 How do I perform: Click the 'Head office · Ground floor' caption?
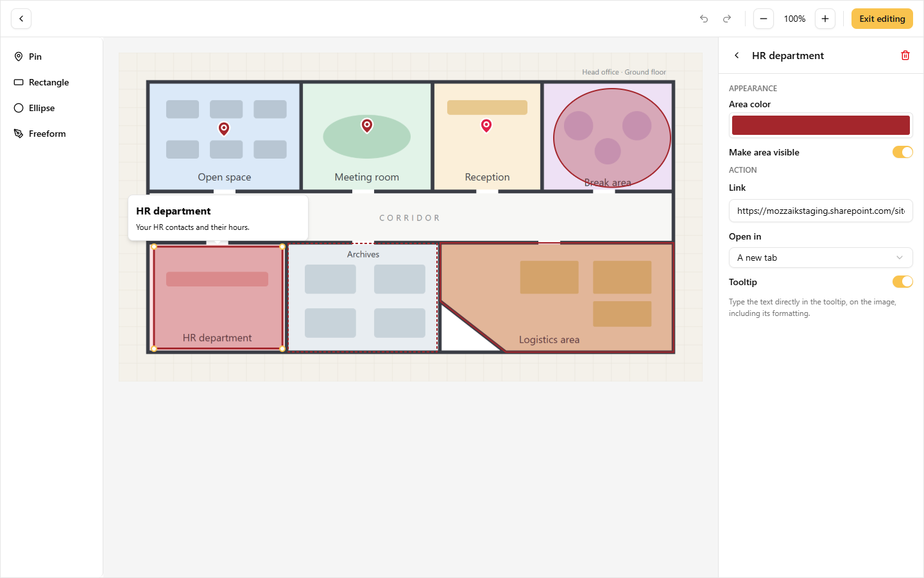624,72
